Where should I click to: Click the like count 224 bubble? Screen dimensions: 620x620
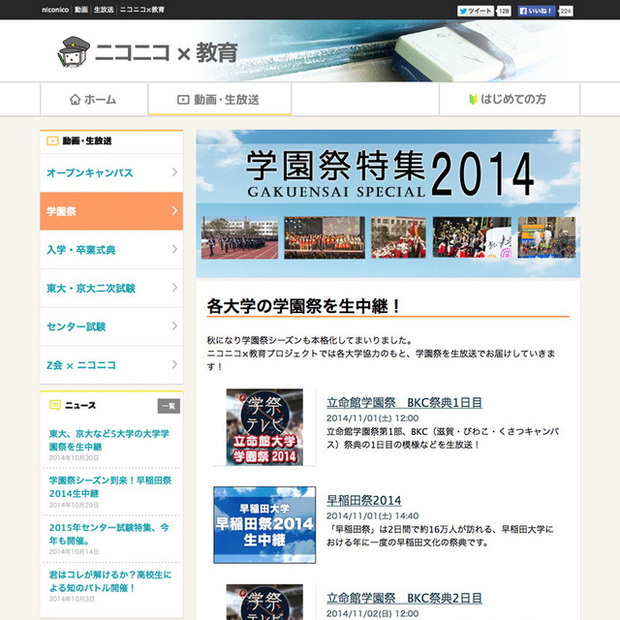[x=566, y=11]
